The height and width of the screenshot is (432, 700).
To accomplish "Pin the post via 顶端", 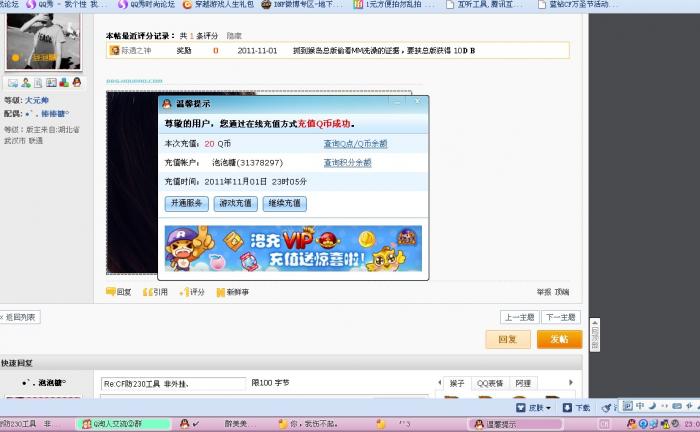I will pyautogui.click(x=562, y=292).
